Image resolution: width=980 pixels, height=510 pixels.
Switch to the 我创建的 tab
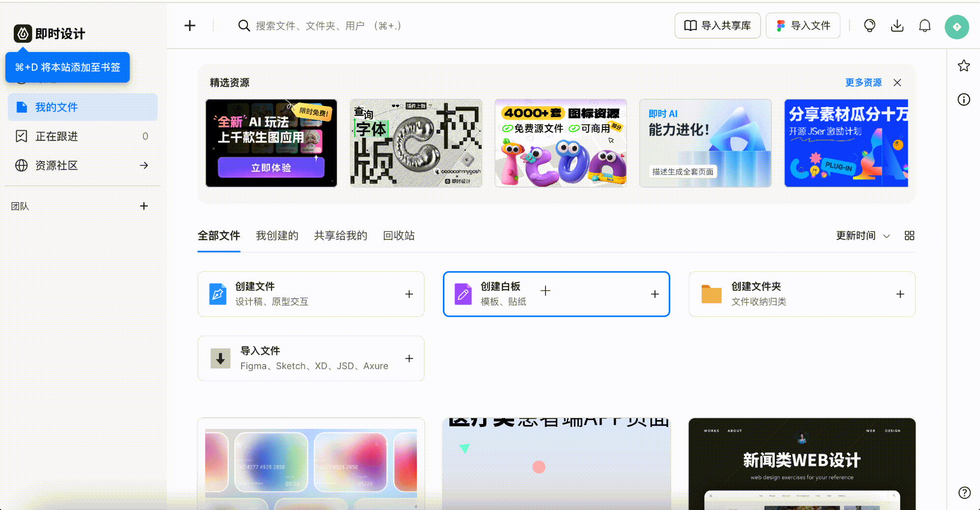(x=277, y=236)
